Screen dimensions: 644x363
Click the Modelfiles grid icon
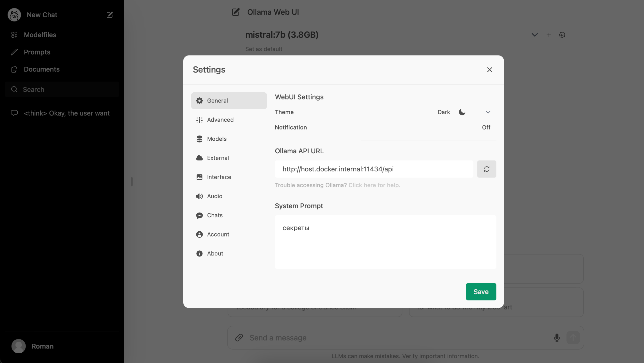click(14, 35)
